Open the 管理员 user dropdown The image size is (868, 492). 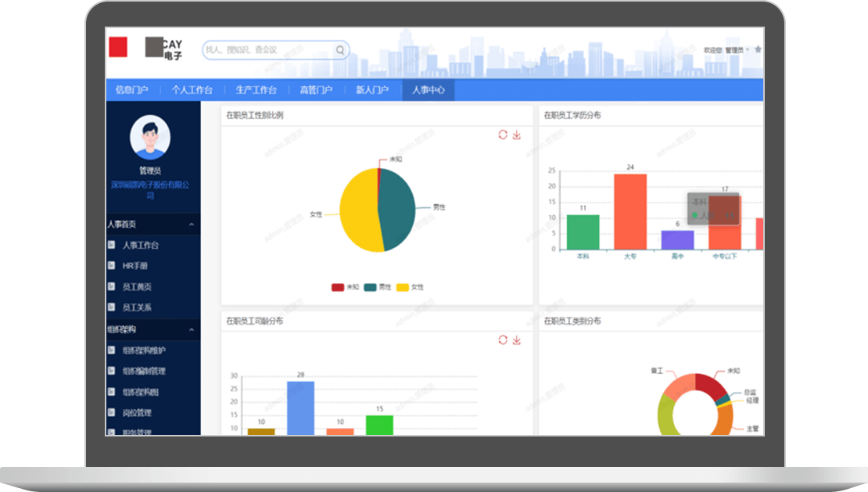(x=736, y=50)
